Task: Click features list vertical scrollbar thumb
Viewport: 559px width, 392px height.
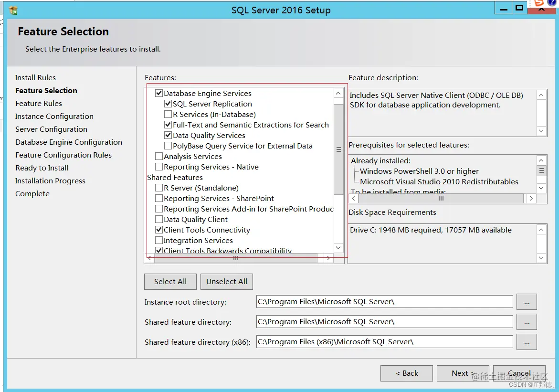Action: 338,149
